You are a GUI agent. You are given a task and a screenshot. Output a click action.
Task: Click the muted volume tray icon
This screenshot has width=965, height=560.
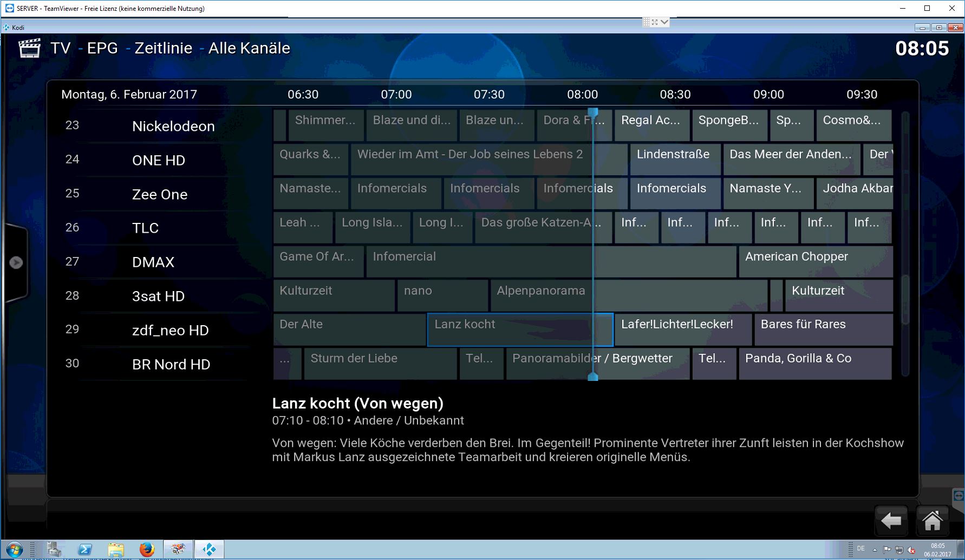[x=911, y=550]
